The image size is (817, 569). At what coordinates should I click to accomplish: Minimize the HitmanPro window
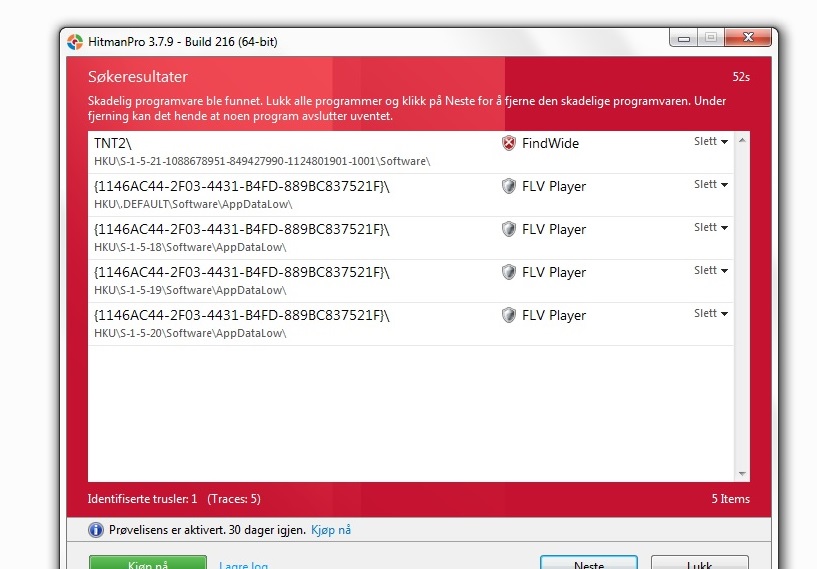coord(684,38)
